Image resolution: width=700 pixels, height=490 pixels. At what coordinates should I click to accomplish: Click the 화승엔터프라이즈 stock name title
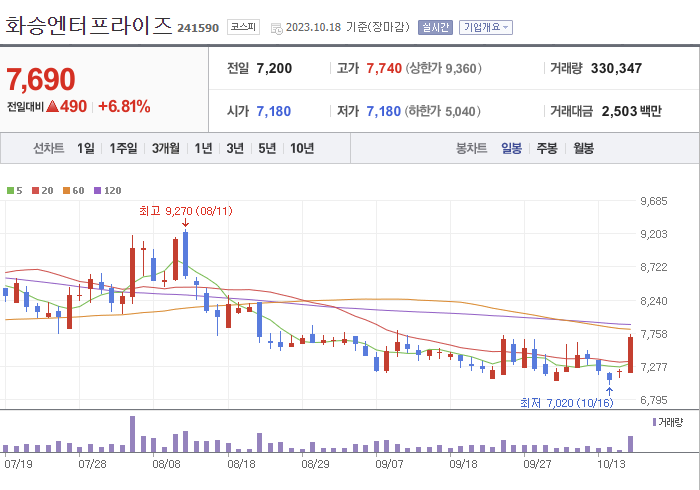pyautogui.click(x=88, y=25)
